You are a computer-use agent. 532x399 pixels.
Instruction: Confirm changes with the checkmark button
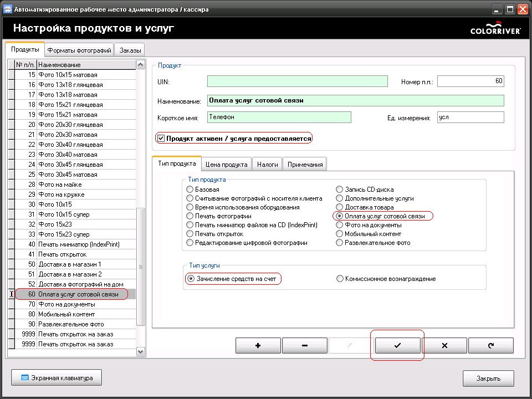click(x=397, y=345)
